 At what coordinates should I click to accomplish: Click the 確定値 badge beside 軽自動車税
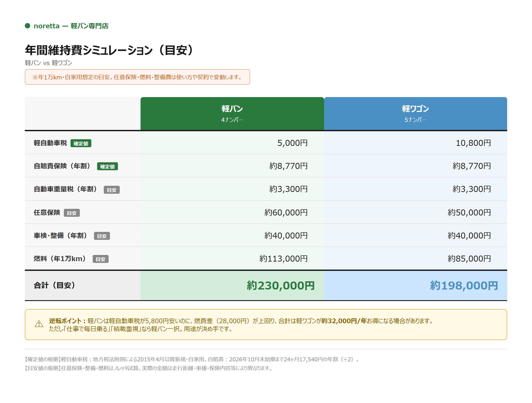tap(81, 143)
